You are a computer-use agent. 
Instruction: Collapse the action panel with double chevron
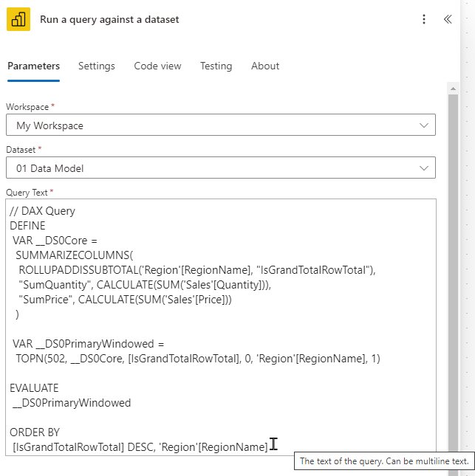pos(448,19)
